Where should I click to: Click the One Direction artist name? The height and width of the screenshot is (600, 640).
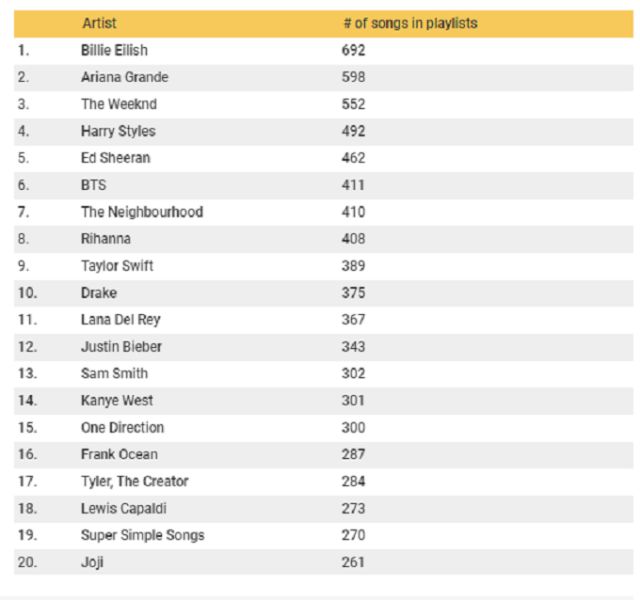(x=122, y=428)
